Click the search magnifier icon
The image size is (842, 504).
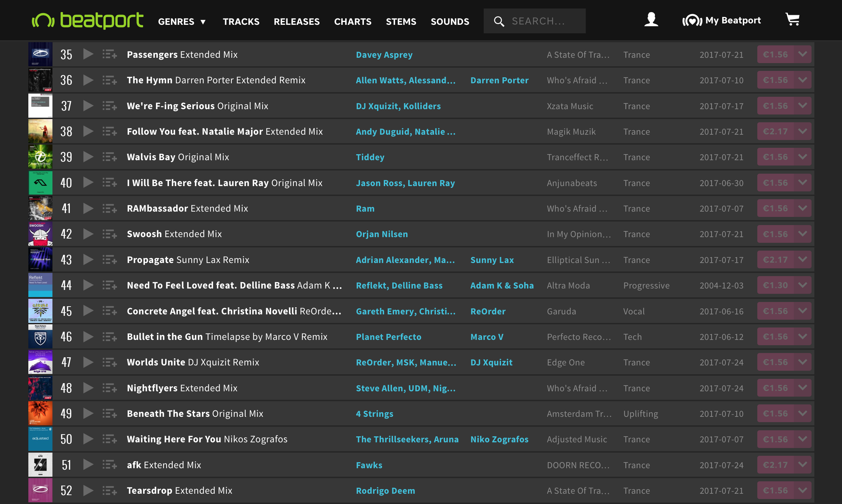click(499, 21)
